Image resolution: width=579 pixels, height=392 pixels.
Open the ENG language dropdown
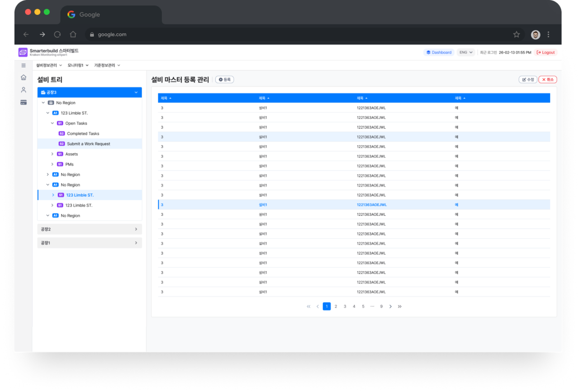coord(465,52)
